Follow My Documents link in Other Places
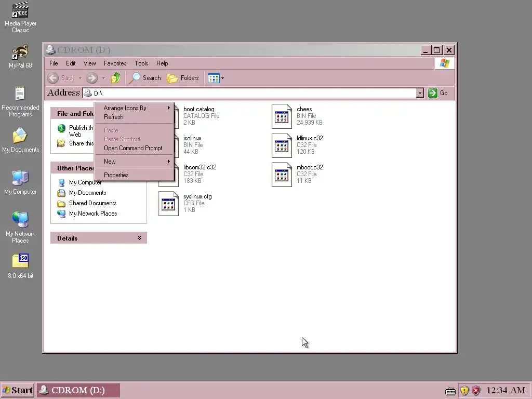 pos(87,193)
